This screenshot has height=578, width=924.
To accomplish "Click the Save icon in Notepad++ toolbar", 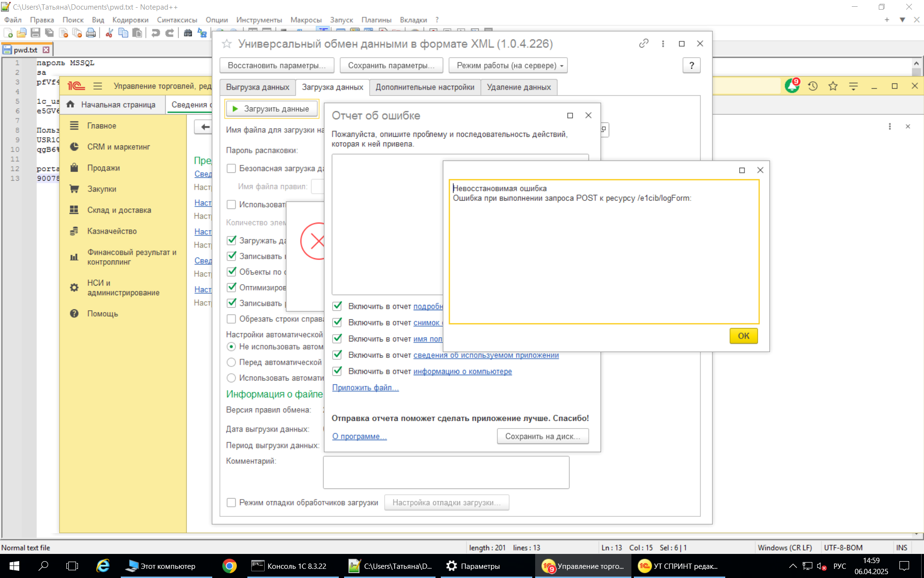I will (x=35, y=33).
